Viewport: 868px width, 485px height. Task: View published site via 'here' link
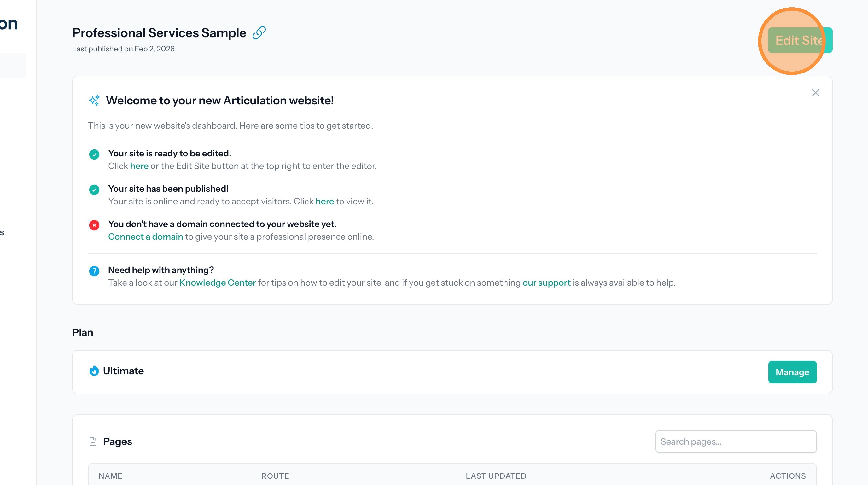(324, 201)
